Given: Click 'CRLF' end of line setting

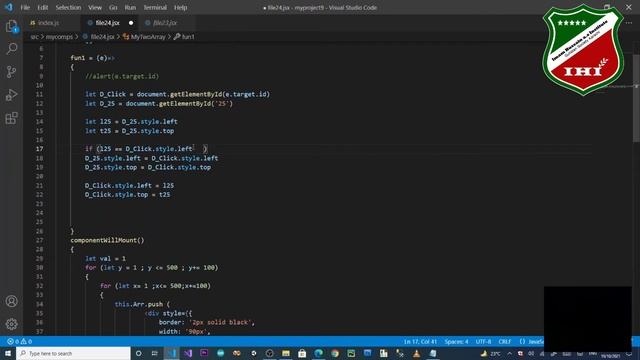Looking at the screenshot, I should coord(504,342).
